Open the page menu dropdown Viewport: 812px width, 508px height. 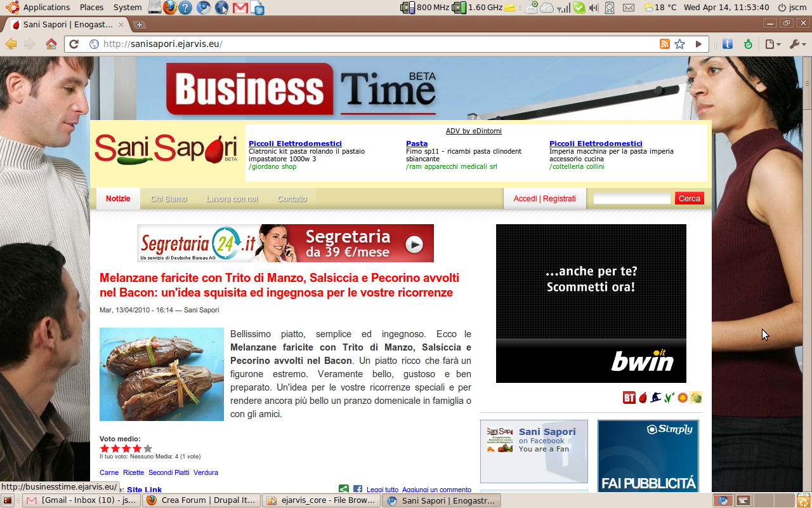coord(773,44)
